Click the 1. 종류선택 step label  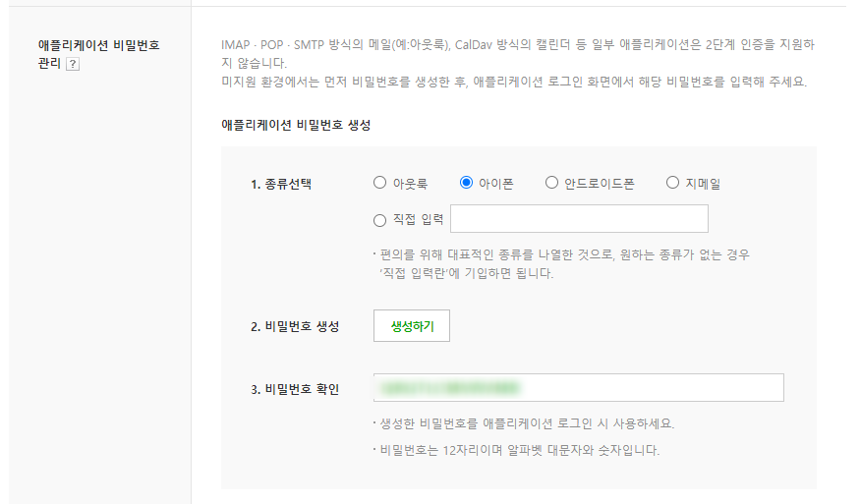point(281,185)
